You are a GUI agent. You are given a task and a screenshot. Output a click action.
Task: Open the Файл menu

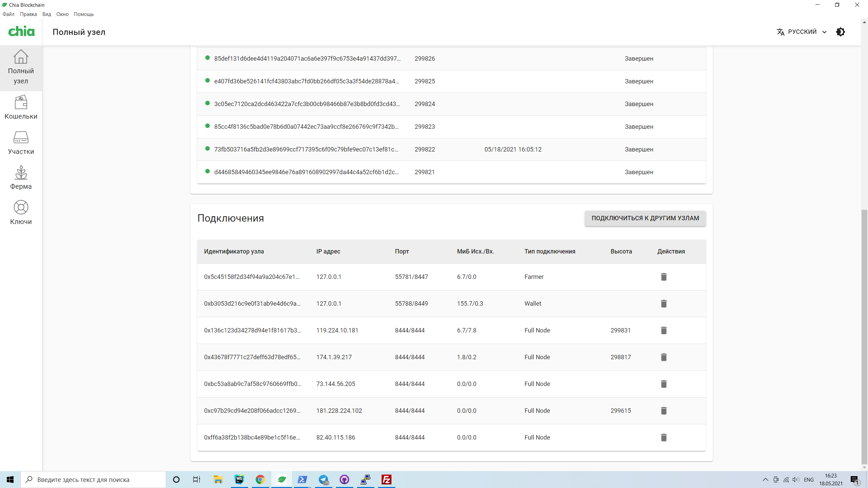[x=8, y=14]
